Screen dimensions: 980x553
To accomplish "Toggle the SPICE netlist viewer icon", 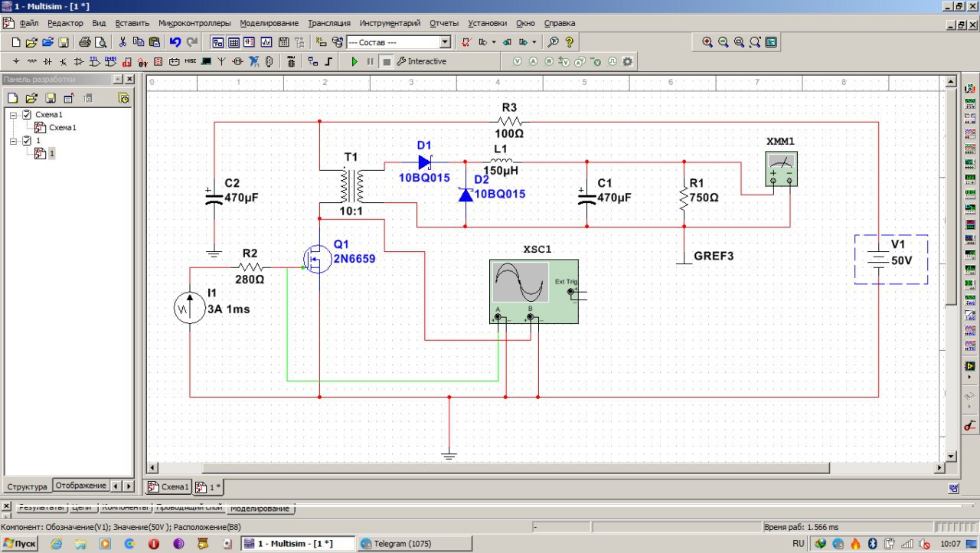I will 250,42.
